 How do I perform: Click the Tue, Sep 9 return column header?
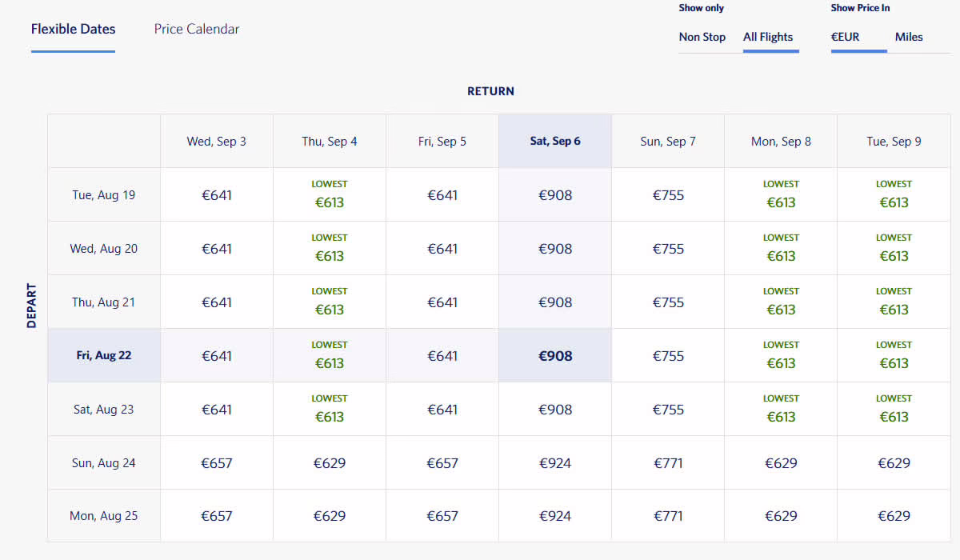894,142
